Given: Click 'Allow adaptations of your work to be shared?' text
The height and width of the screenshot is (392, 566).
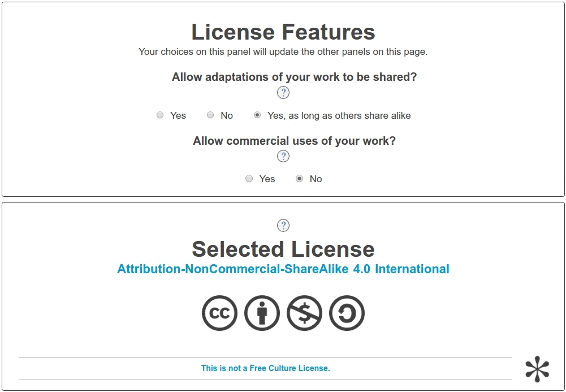Looking at the screenshot, I should 294,77.
